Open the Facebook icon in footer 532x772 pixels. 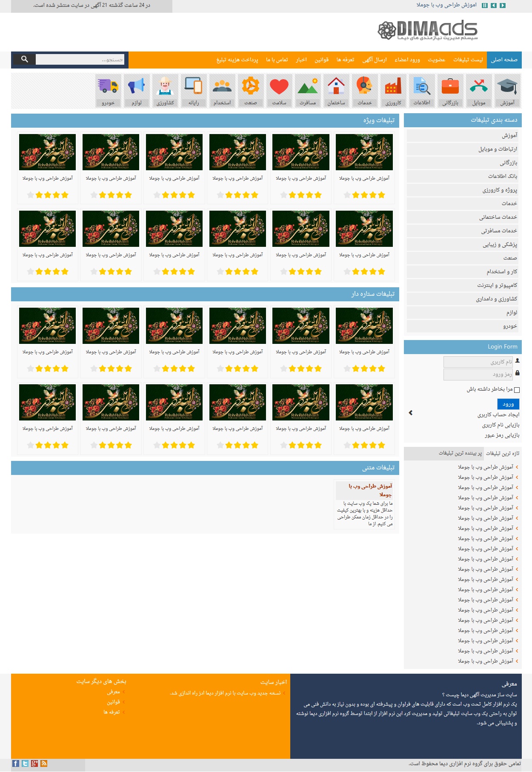[x=16, y=763]
